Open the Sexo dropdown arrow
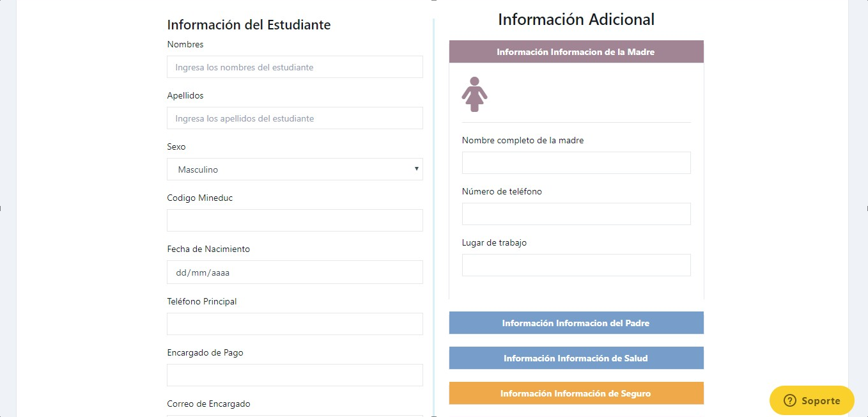The height and width of the screenshot is (417, 868). 416,169
